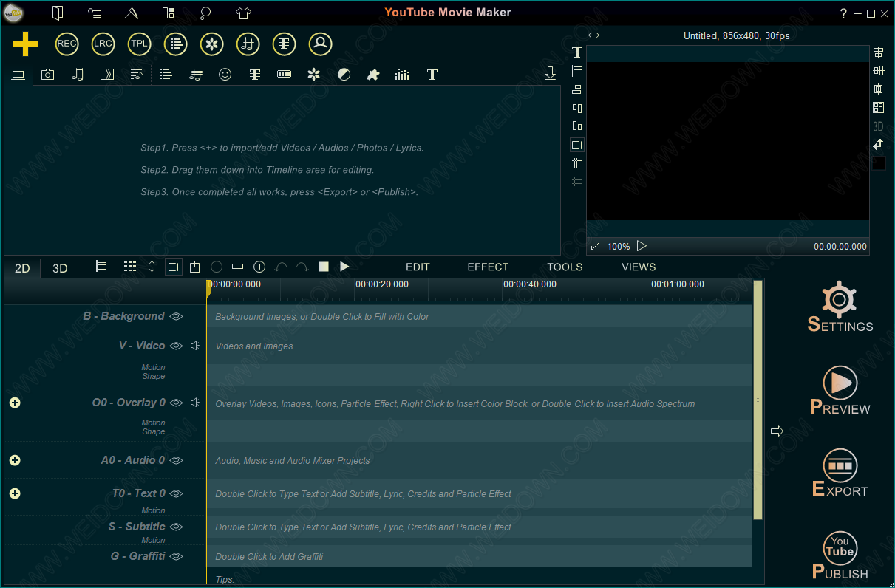Click the timeline zoom out minus icon
The width and height of the screenshot is (895, 588).
click(217, 267)
